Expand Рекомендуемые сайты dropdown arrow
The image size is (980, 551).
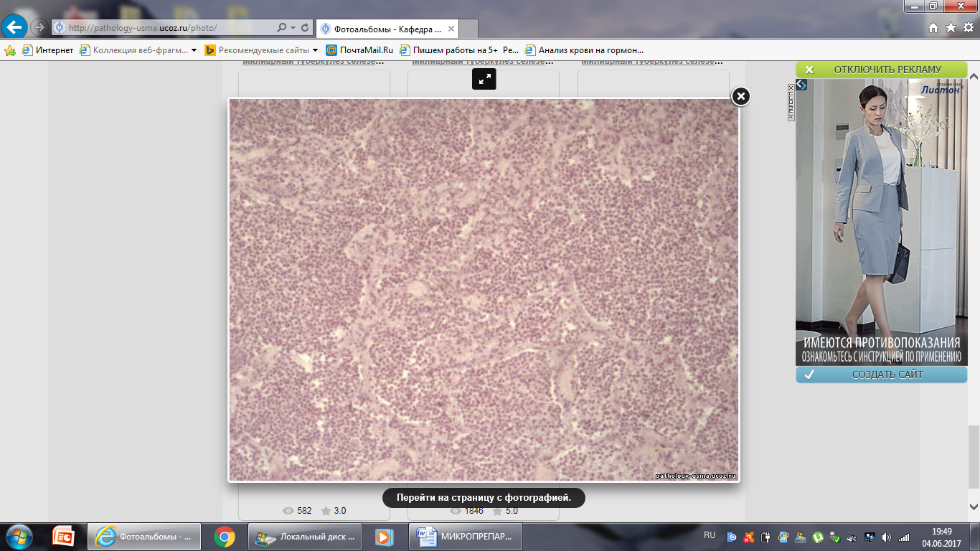click(315, 50)
